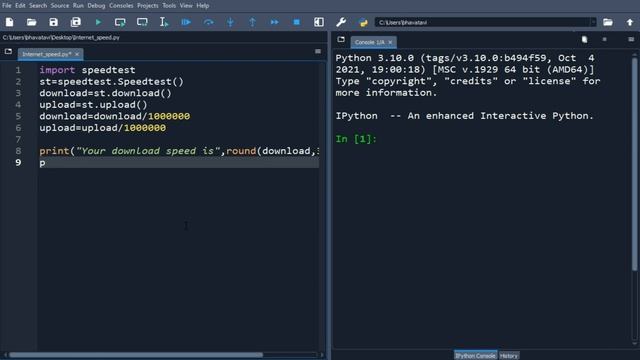Image resolution: width=640 pixels, height=360 pixels.
Task: Open the Help menu
Action: pyautogui.click(x=202, y=6)
